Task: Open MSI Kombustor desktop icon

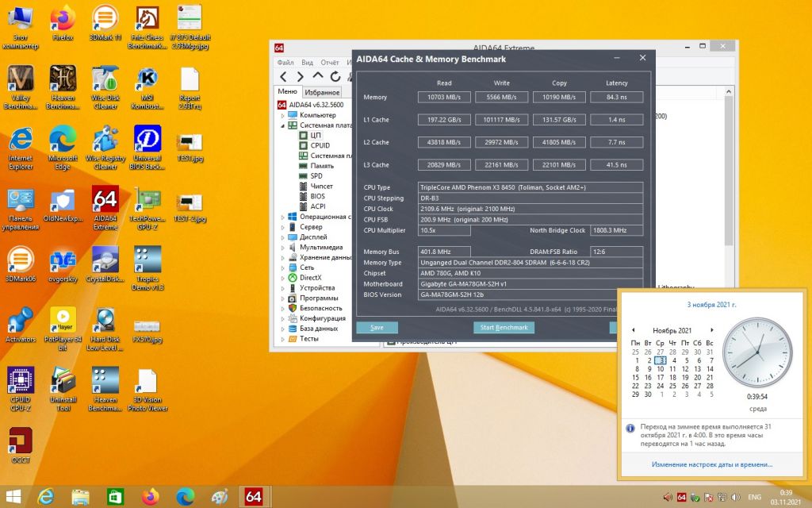Action: [x=147, y=87]
